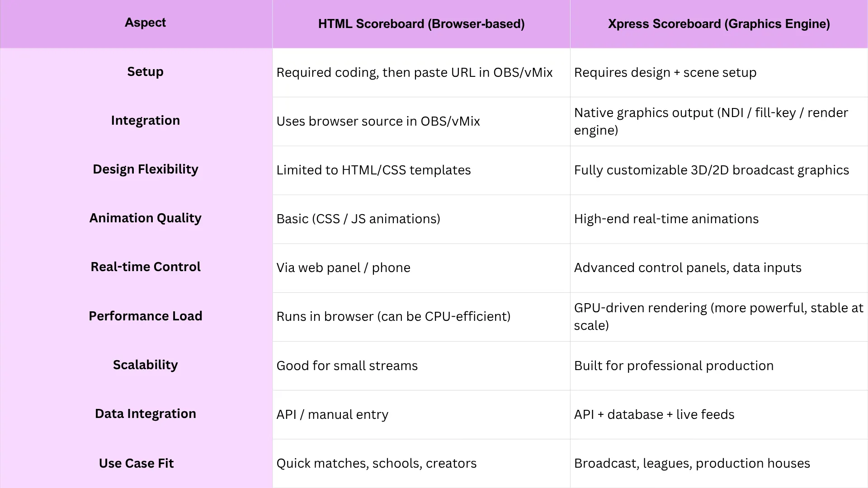Select the "Native graphics output" cell
Screen dimensions: 868x488
[x=711, y=121]
